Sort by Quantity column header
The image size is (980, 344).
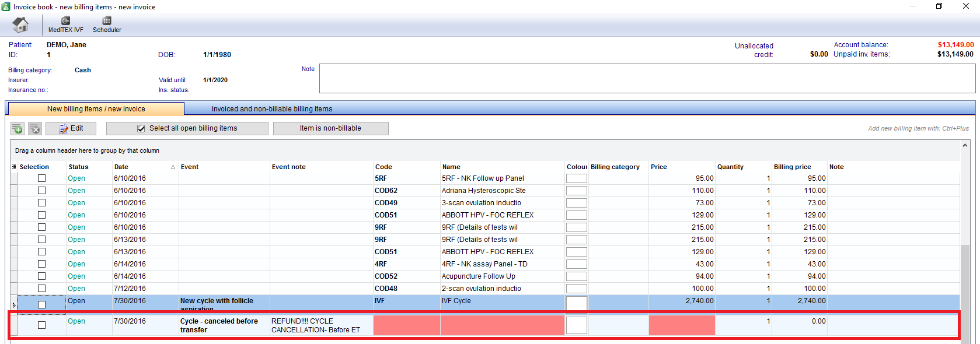pos(743,167)
